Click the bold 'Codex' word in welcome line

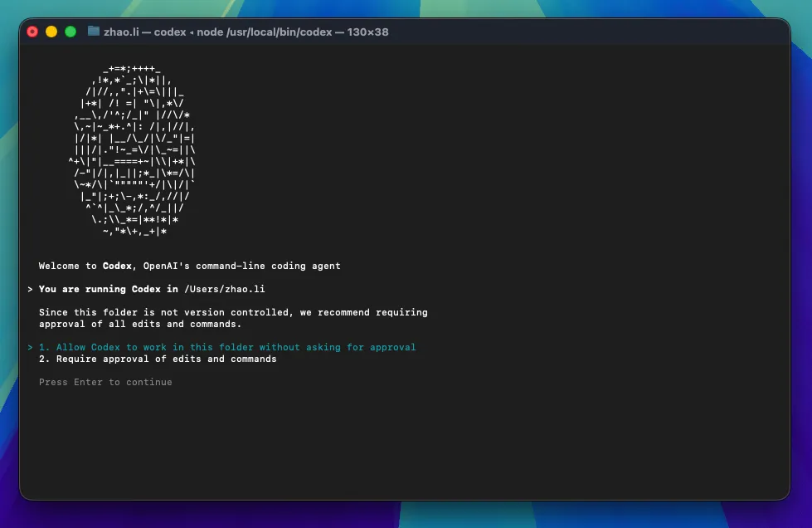click(117, 266)
